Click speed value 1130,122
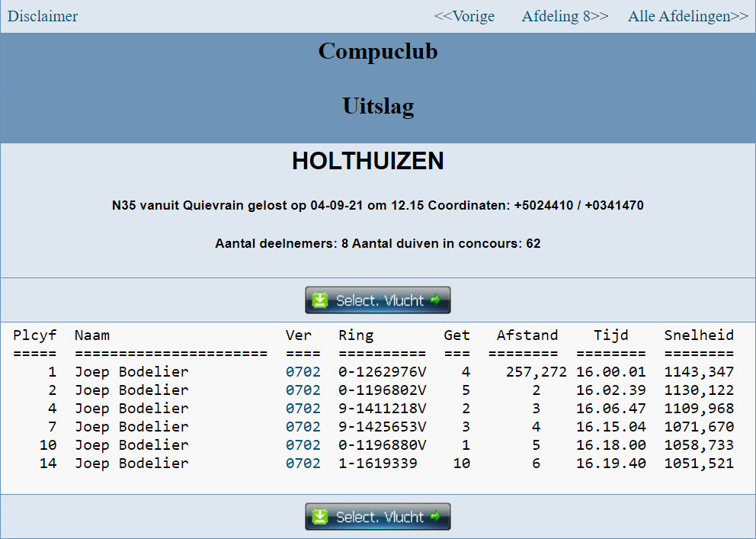Viewport: 756px width, 539px height. point(699,390)
